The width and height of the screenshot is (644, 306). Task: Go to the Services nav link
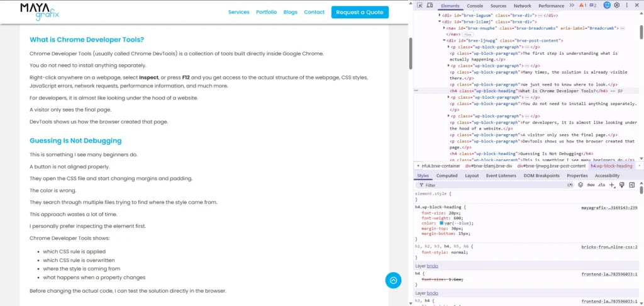[x=238, y=12]
